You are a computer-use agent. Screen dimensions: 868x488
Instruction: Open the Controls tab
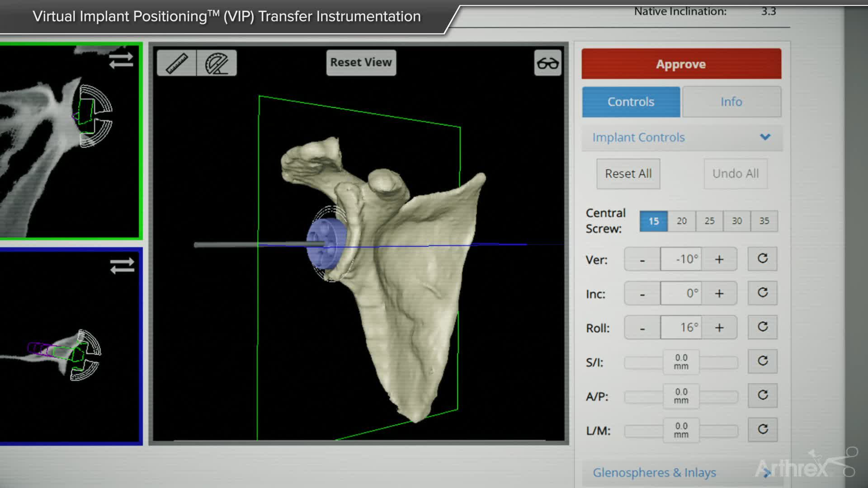coord(631,102)
